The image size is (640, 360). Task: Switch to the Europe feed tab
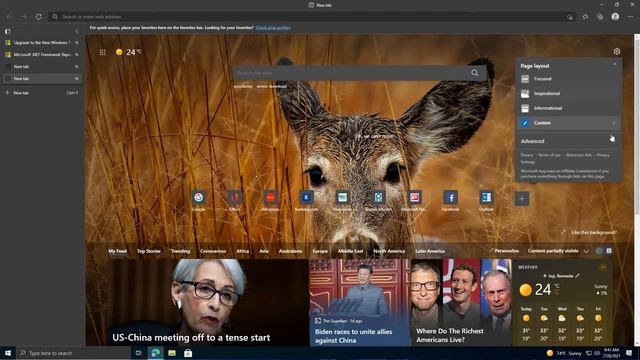[320, 251]
